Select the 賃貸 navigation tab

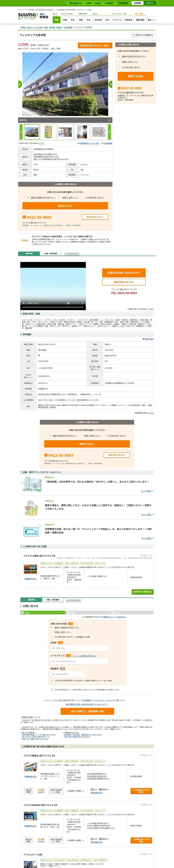pyautogui.click(x=56, y=20)
